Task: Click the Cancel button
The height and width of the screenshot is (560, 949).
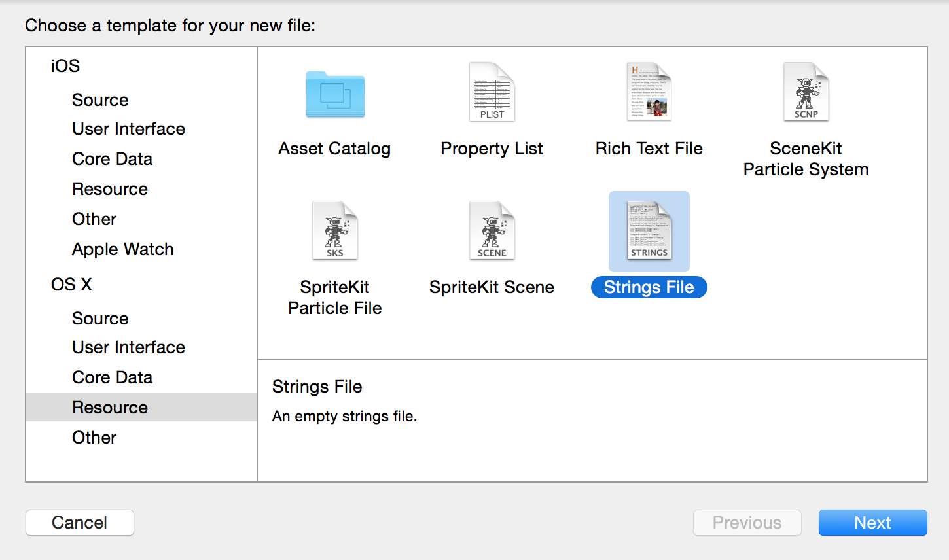Action: click(79, 523)
